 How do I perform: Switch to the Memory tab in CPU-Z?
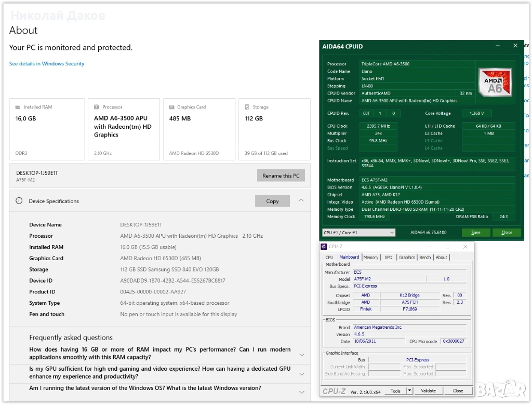371,258
